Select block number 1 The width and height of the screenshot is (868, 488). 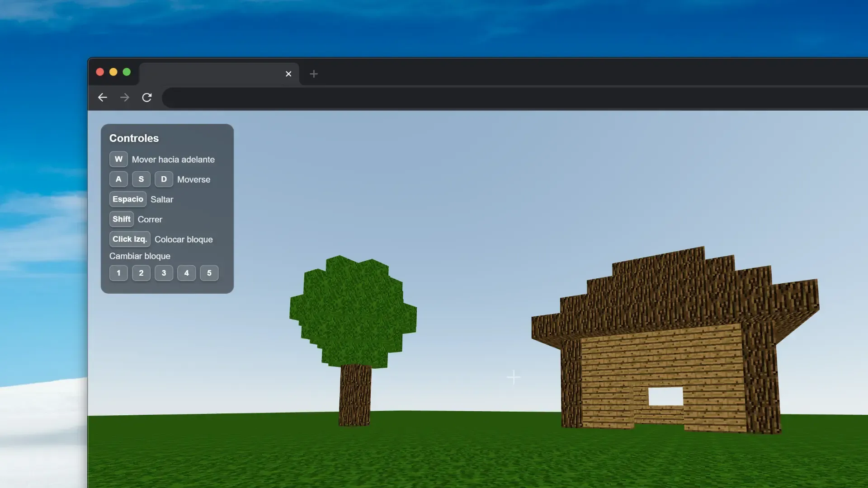coord(118,273)
